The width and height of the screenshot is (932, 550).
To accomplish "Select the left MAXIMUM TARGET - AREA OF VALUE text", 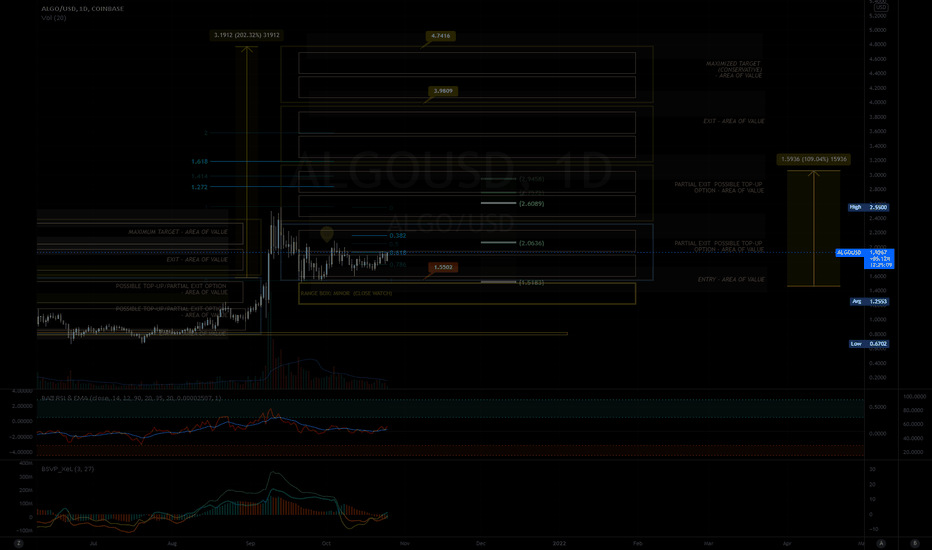I will point(178,232).
